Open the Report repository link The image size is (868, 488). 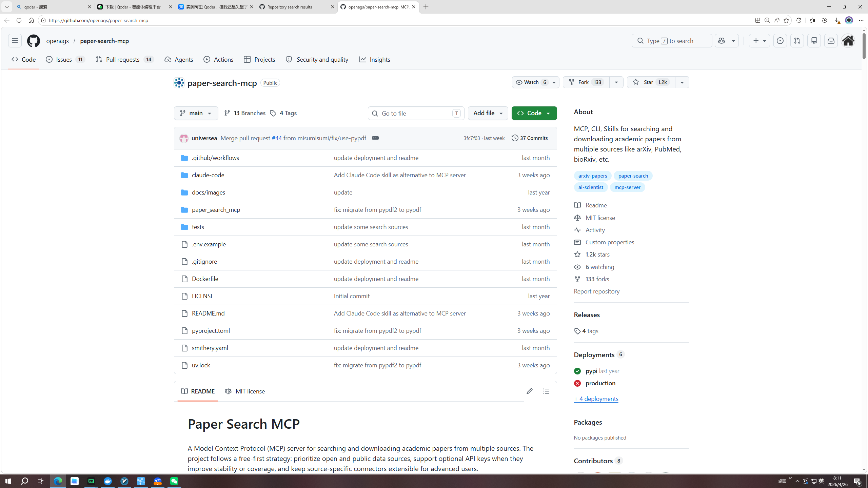[x=596, y=291]
